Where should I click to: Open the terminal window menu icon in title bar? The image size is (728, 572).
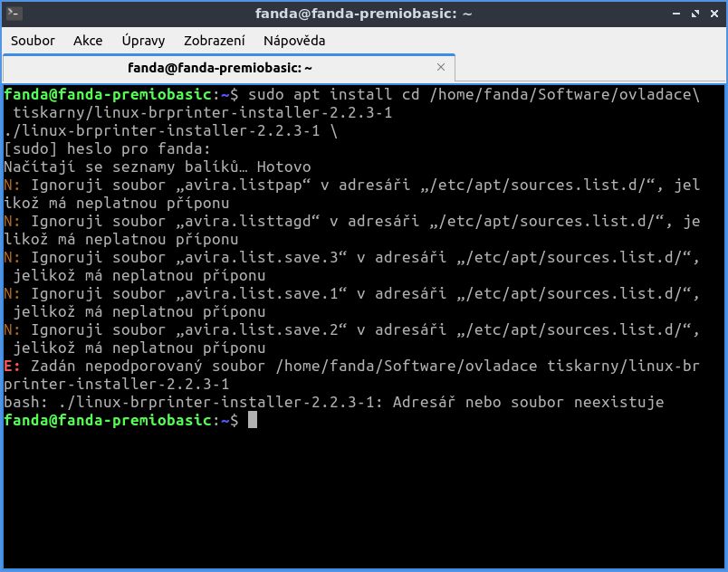pyautogui.click(x=14, y=14)
